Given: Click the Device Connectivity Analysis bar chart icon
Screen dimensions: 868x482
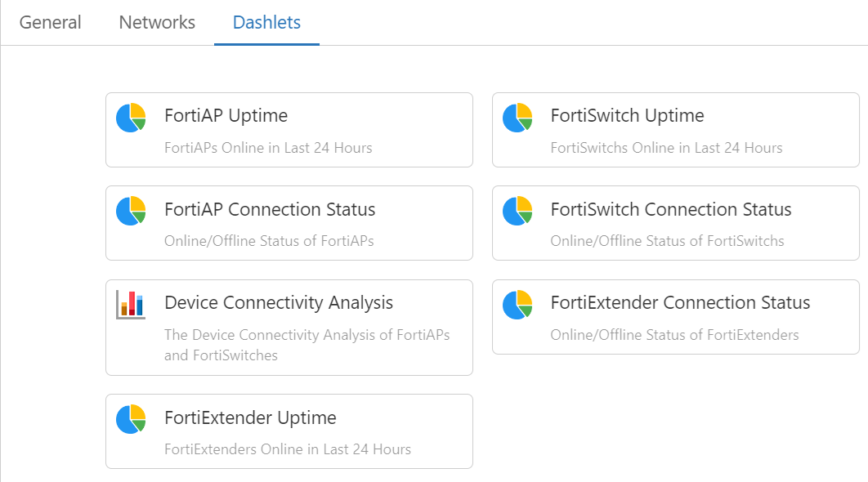Looking at the screenshot, I should (x=131, y=305).
